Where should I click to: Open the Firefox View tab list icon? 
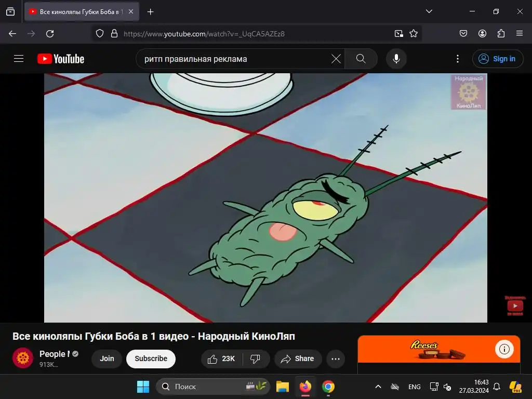10,11
